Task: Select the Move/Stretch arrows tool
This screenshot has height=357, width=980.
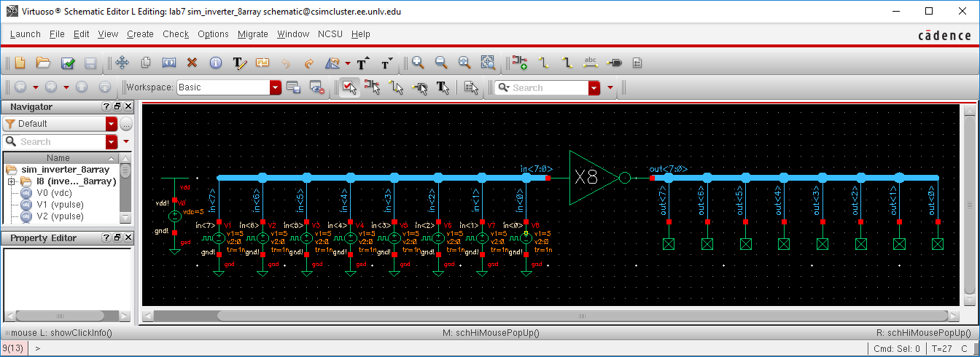Action: (122, 63)
